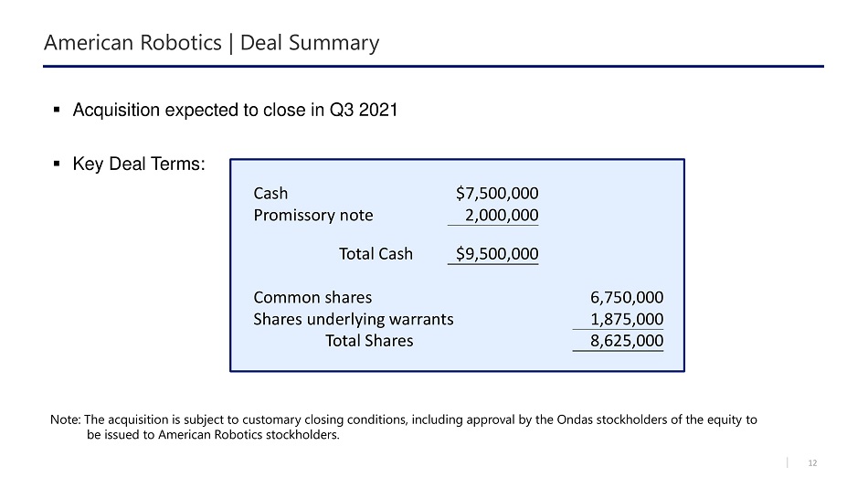This screenshot has width=868, height=488.
Task: Select the Promissory note label
Action: pyautogui.click(x=312, y=216)
